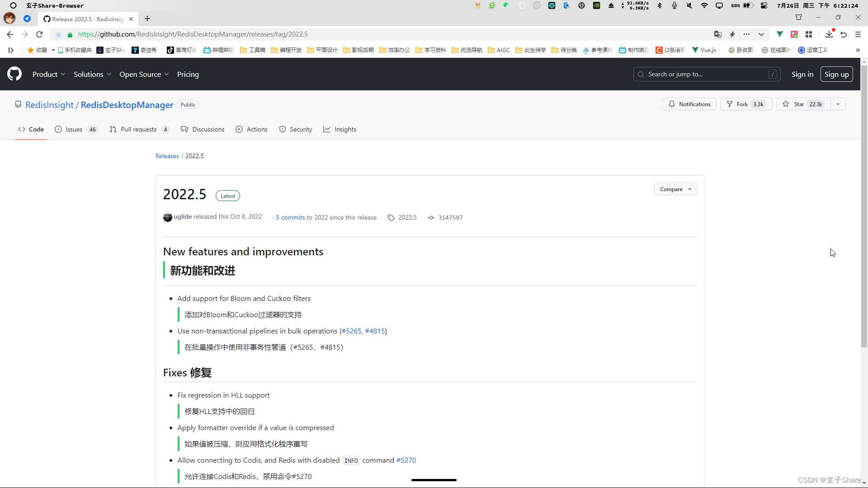Expand the Open Source menu
The width and height of the screenshot is (868, 488).
pos(144,74)
